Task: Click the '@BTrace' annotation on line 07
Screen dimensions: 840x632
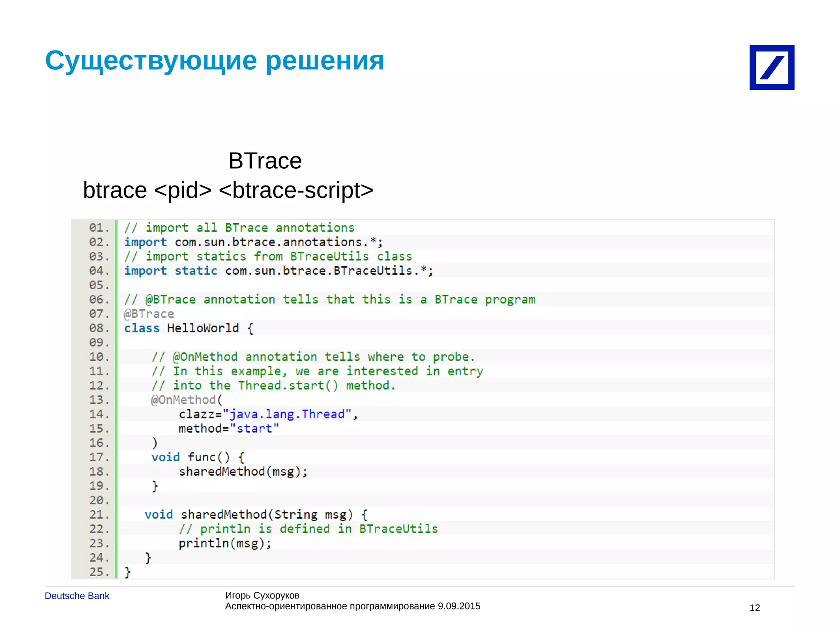Action: point(149,314)
